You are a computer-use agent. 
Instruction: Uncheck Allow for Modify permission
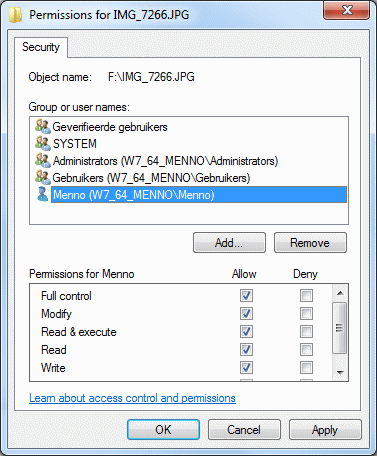coord(246,313)
